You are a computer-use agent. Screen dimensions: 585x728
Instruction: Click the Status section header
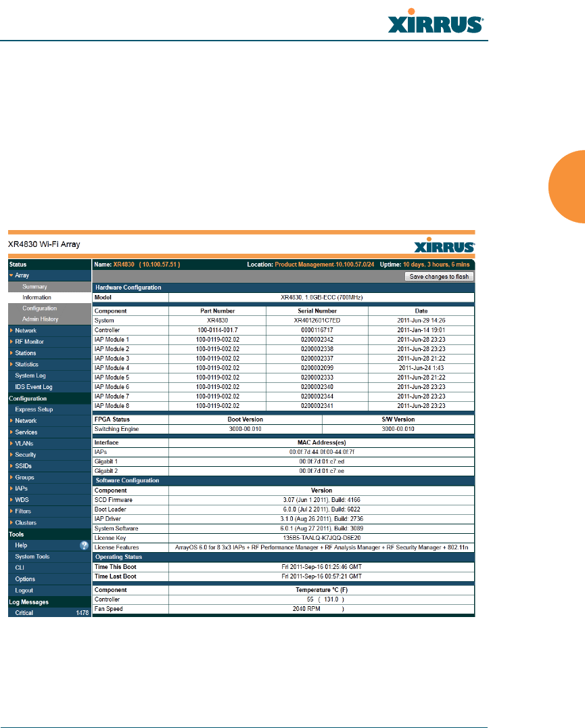click(18, 264)
